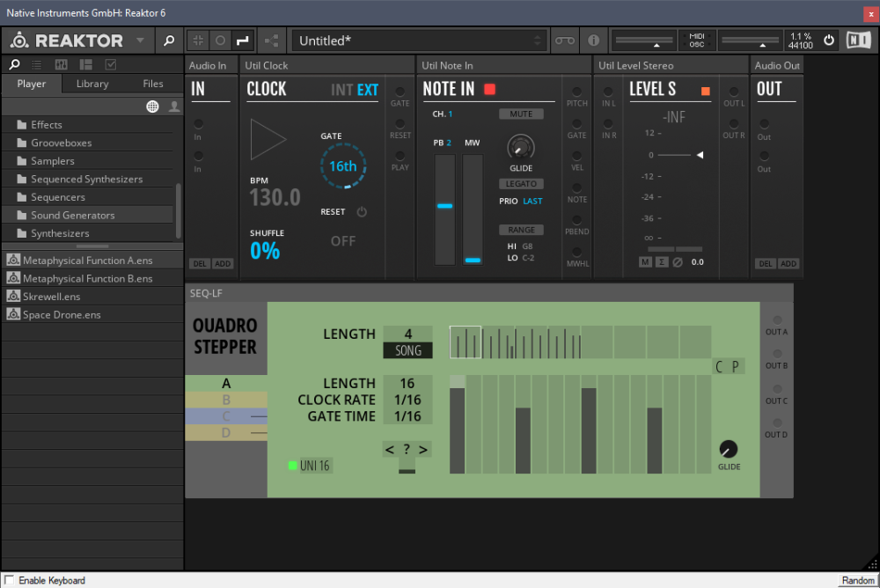Viewport: 880px width, 588px height.
Task: Select Metaphysical Function A.ens file
Action: coord(92,260)
